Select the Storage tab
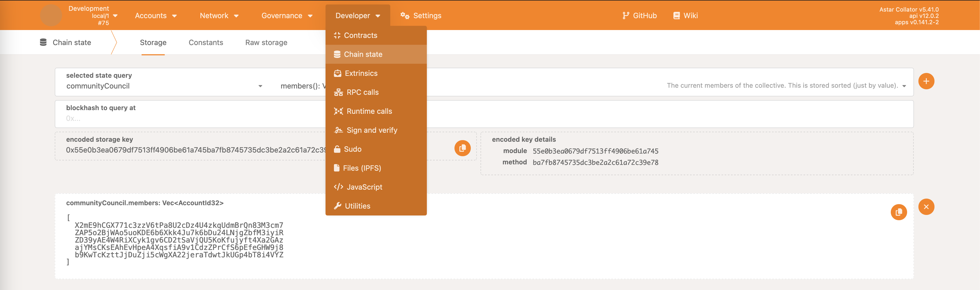 tap(153, 42)
